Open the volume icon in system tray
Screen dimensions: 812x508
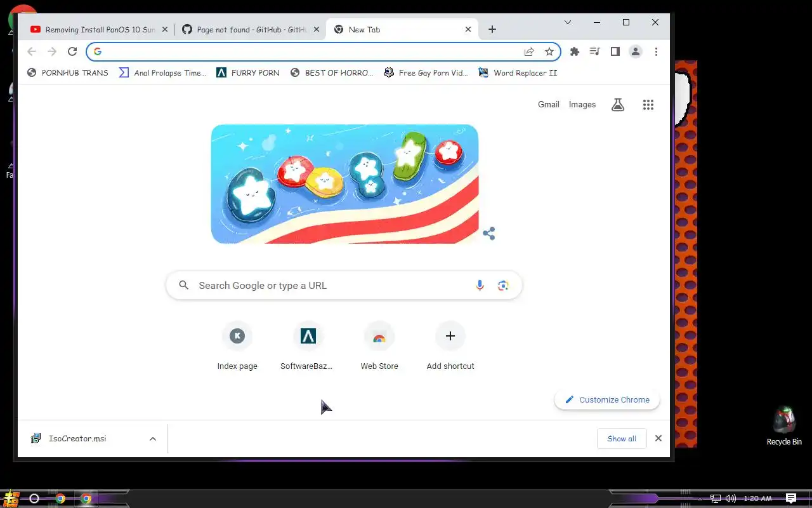(731, 498)
